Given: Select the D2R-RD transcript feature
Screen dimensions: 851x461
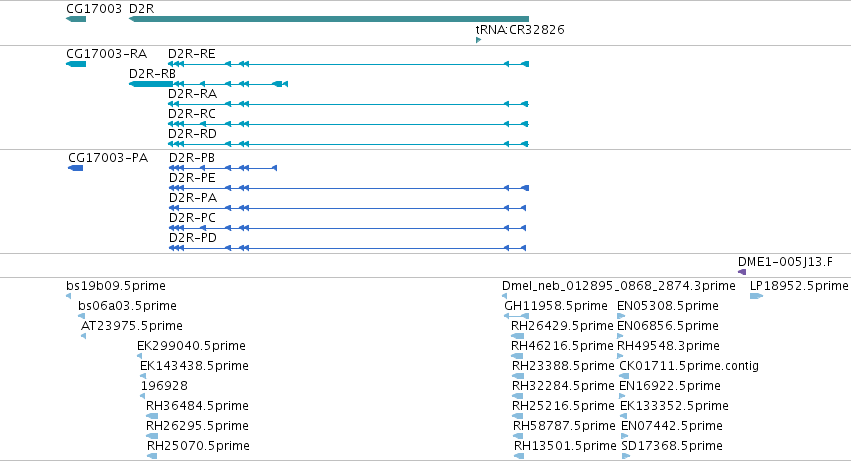Looking at the screenshot, I should [348, 144].
